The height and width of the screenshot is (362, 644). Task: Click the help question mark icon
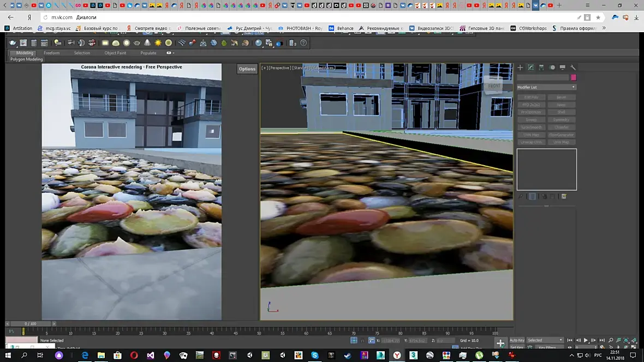tap(303, 43)
